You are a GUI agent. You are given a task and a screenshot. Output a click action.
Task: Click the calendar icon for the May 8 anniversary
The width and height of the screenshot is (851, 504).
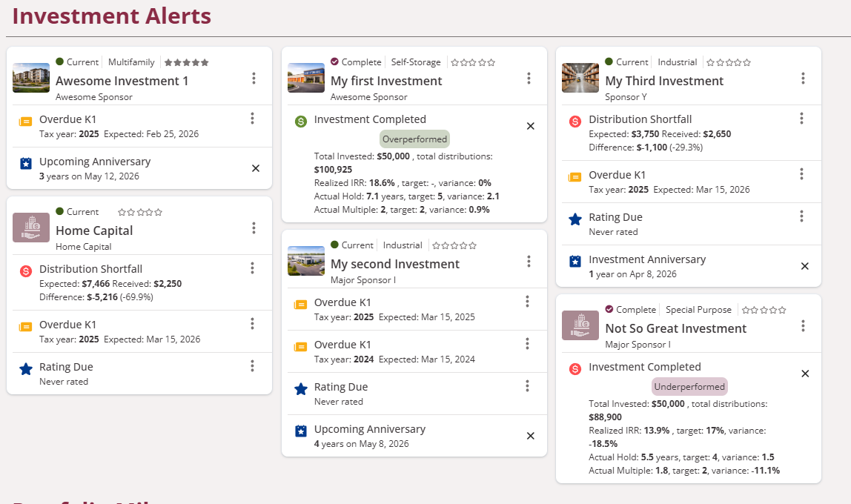301,431
